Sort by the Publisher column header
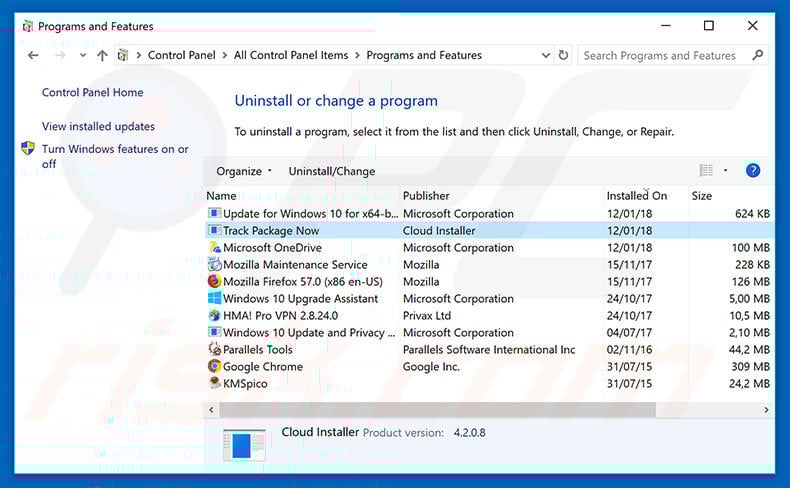The image size is (790, 488). (426, 196)
